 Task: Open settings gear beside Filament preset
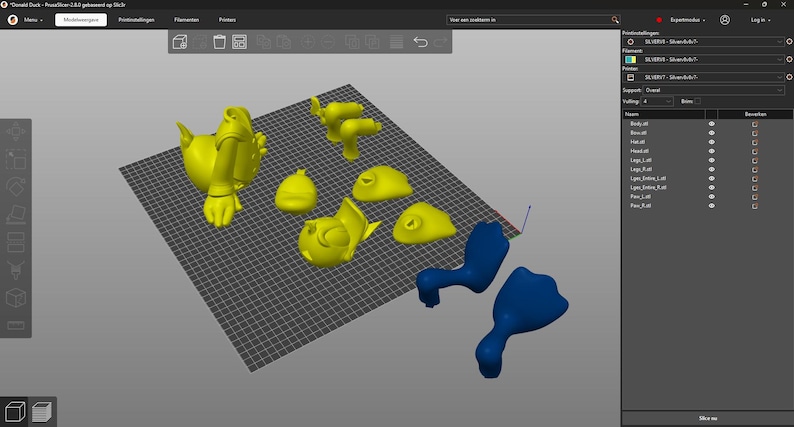point(789,59)
